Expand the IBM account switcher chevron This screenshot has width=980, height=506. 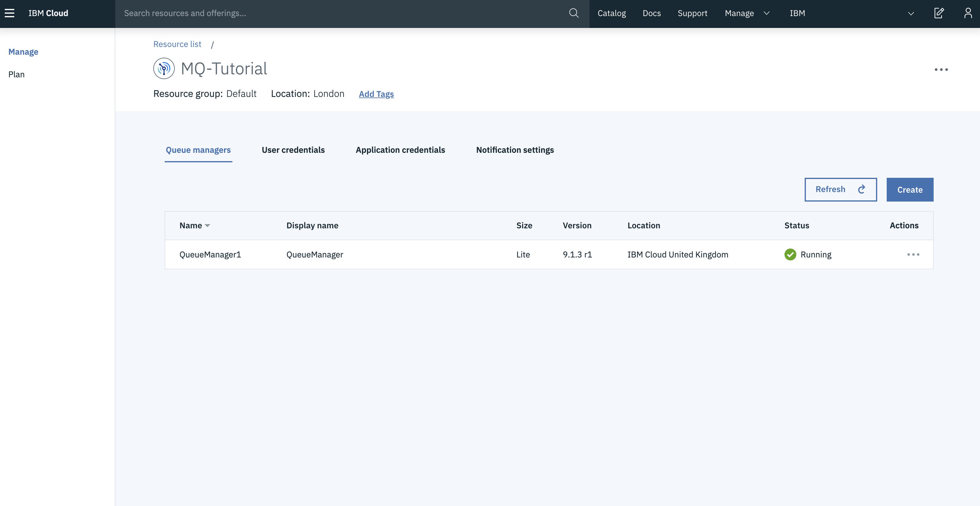(911, 13)
